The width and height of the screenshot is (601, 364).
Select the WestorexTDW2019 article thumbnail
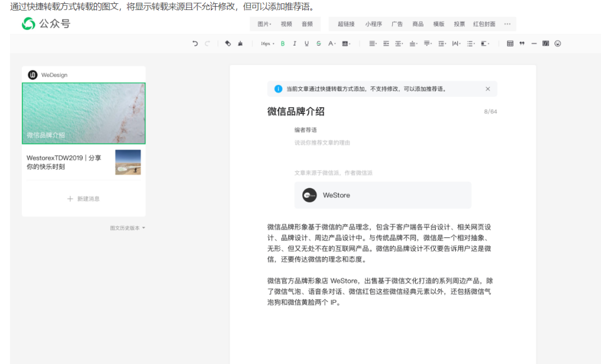click(x=128, y=162)
